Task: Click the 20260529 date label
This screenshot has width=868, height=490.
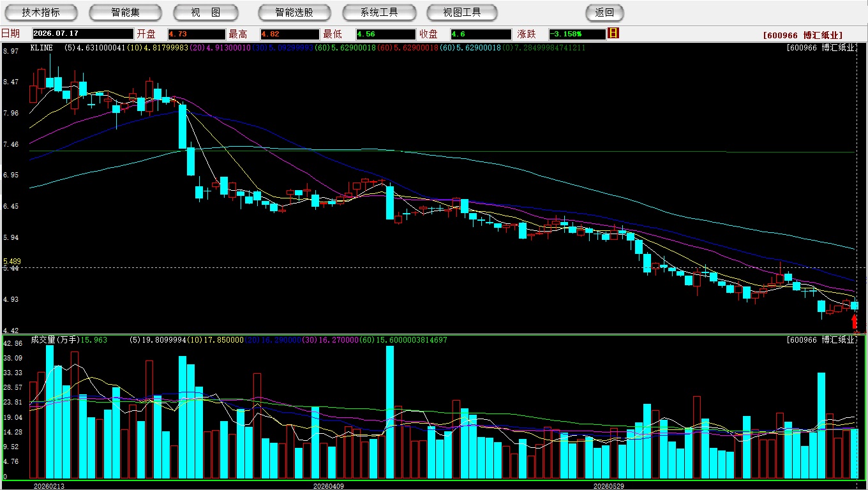Action: click(x=608, y=486)
